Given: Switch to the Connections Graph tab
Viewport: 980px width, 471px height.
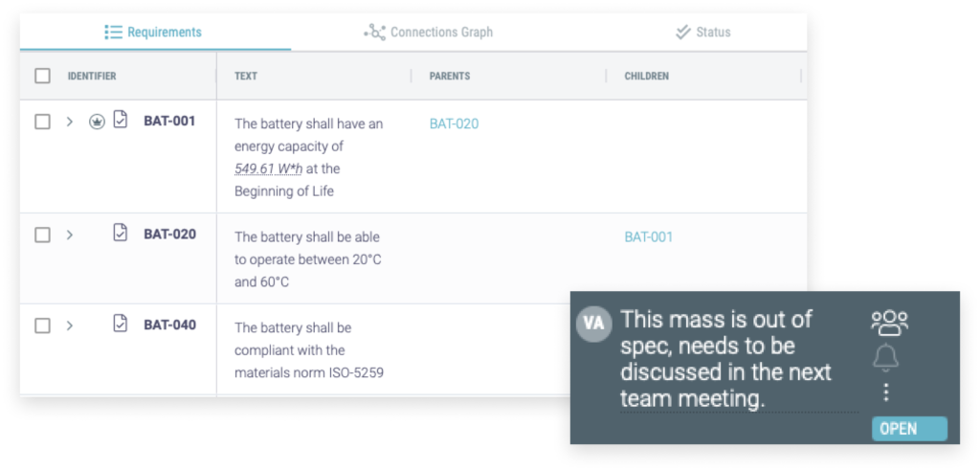Looking at the screenshot, I should [x=429, y=32].
